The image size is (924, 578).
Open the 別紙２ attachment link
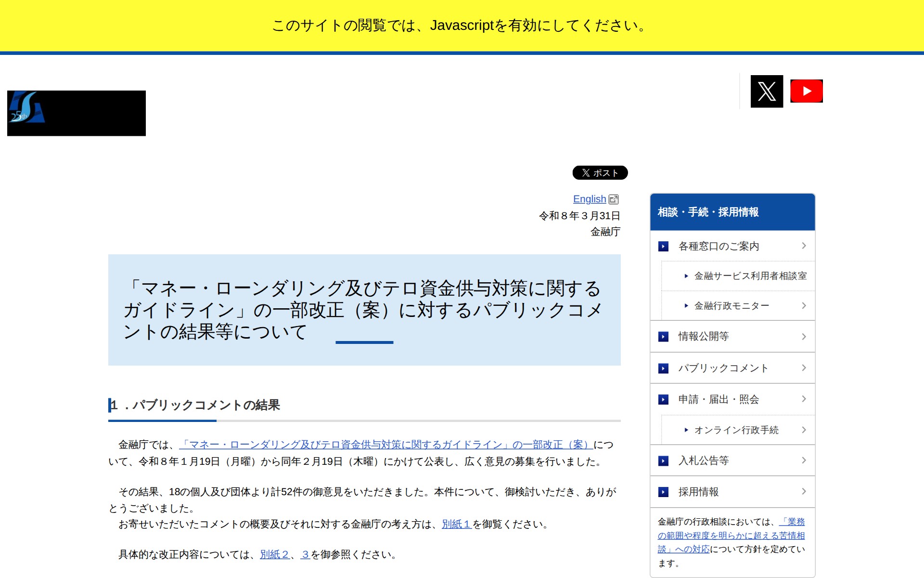[x=274, y=554]
